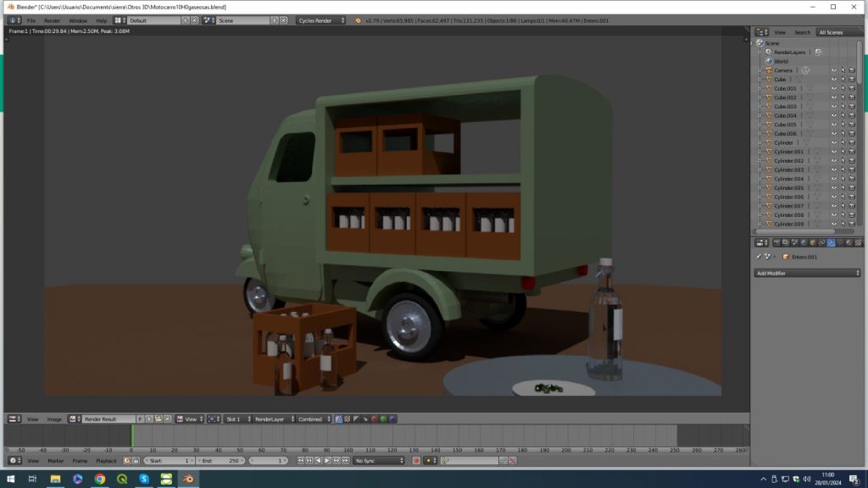Open Google Chrome from the taskbar
Viewport: 868px width, 488px height.
100,479
